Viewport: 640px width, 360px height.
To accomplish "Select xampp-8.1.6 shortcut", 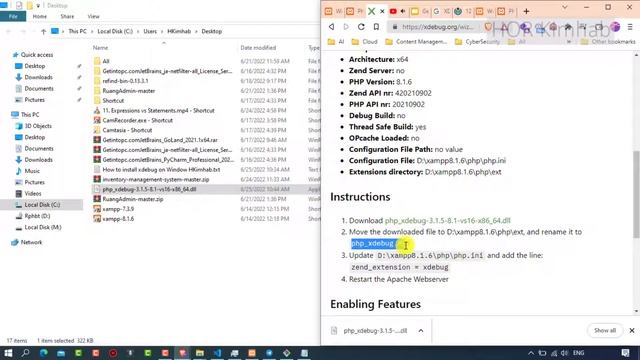I will 118,219.
